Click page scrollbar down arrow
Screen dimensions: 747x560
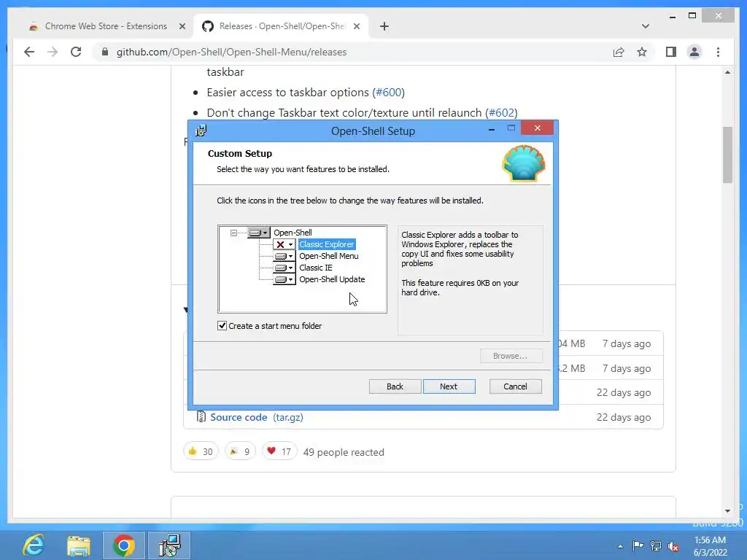(x=727, y=511)
